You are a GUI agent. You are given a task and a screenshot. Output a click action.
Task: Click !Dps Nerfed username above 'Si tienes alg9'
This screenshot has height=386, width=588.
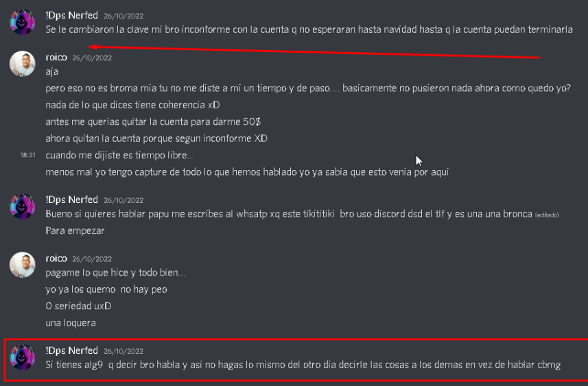71,350
